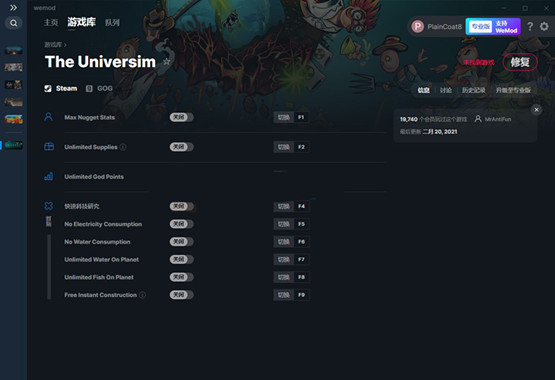Enable No Electricity Consumption toggle
Image resolution: width=555 pixels, height=380 pixels.
(181, 224)
